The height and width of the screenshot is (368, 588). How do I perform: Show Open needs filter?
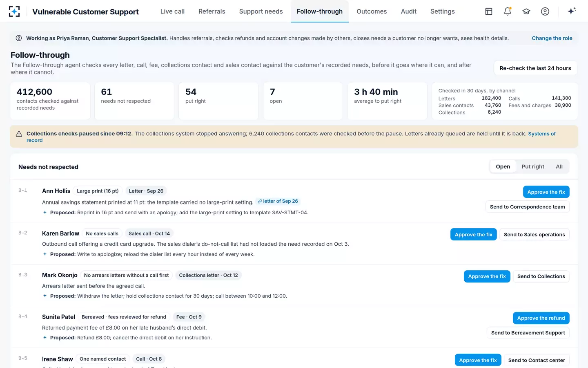(503, 166)
